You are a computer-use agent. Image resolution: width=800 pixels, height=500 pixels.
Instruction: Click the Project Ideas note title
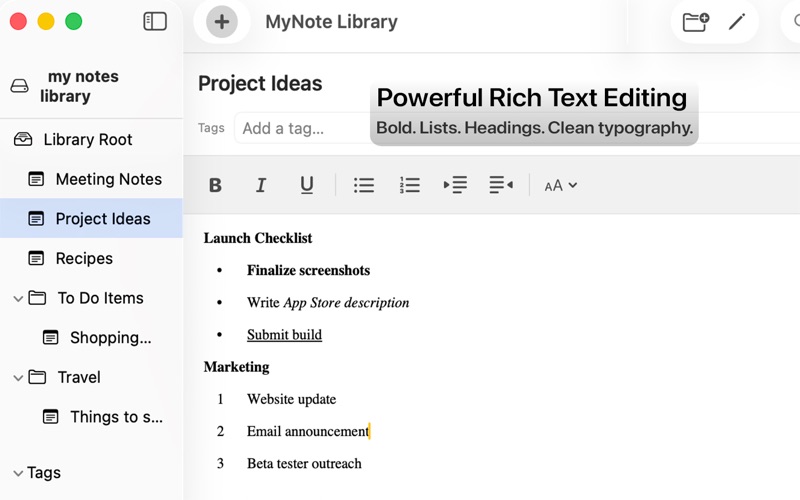coord(260,83)
